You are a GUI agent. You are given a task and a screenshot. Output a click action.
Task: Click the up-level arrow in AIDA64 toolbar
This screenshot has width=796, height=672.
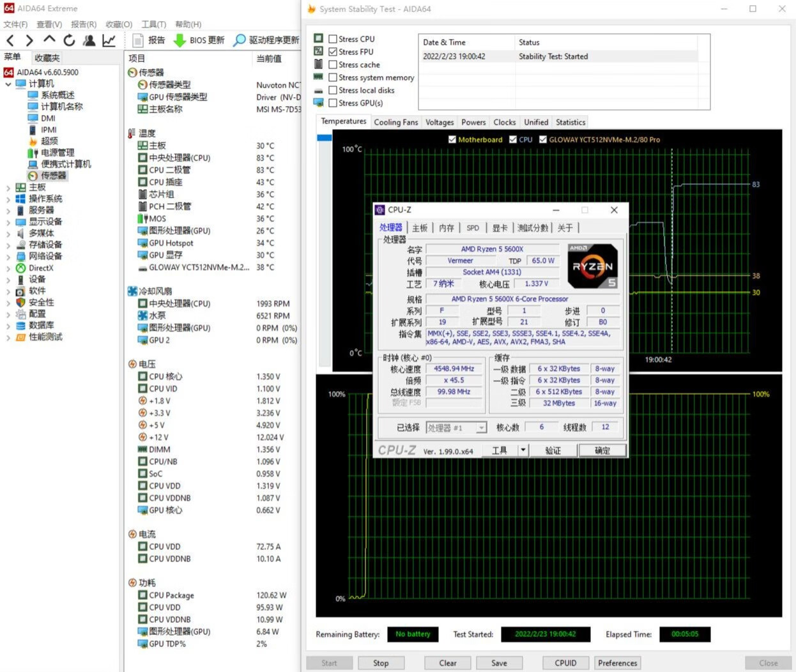coord(49,40)
